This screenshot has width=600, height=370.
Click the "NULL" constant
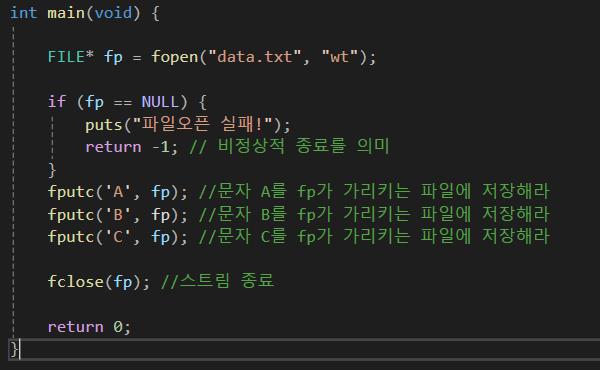[160, 102]
